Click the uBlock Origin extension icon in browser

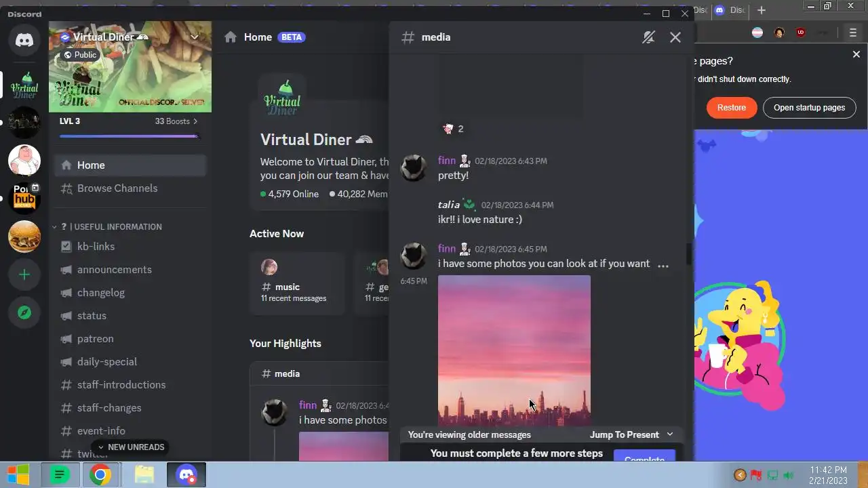(801, 32)
